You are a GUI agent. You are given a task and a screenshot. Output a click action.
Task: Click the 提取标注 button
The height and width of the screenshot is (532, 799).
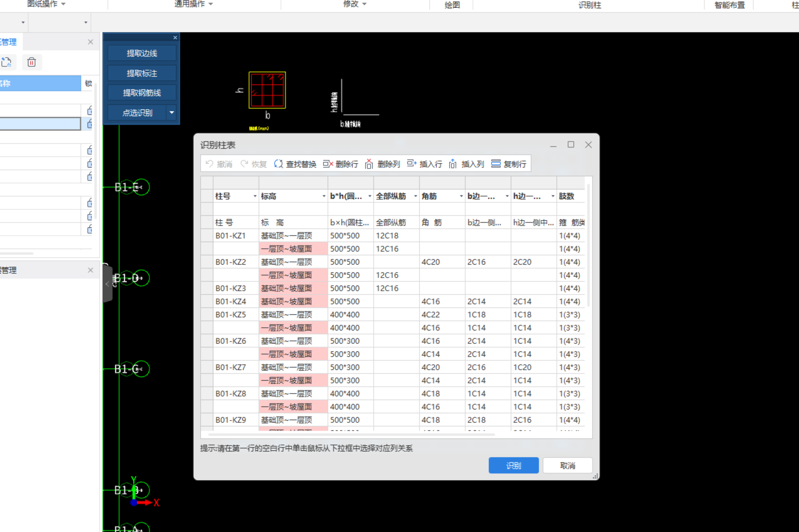(x=142, y=73)
